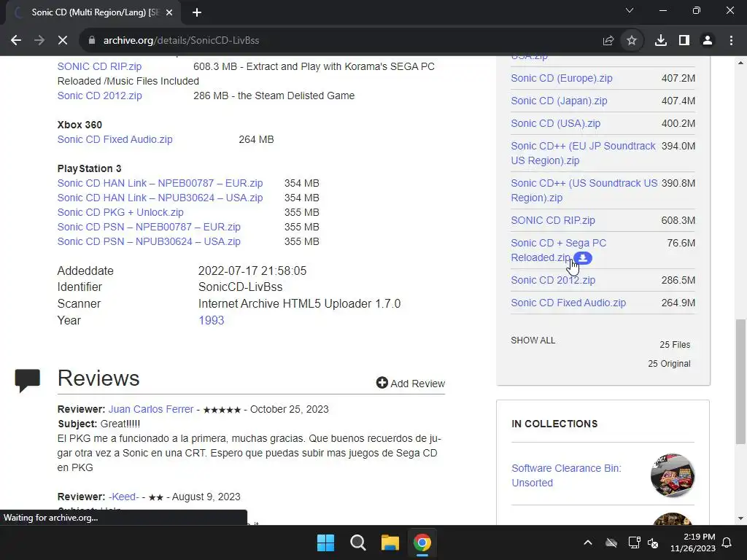This screenshot has height=560, width=747.
Task: Click the year 1993 link
Action: tap(211, 320)
